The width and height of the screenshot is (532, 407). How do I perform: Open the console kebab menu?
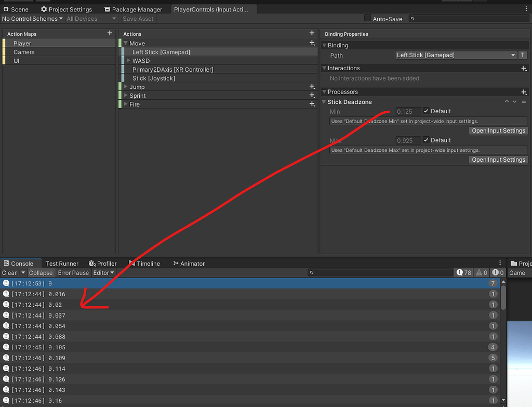pos(500,262)
